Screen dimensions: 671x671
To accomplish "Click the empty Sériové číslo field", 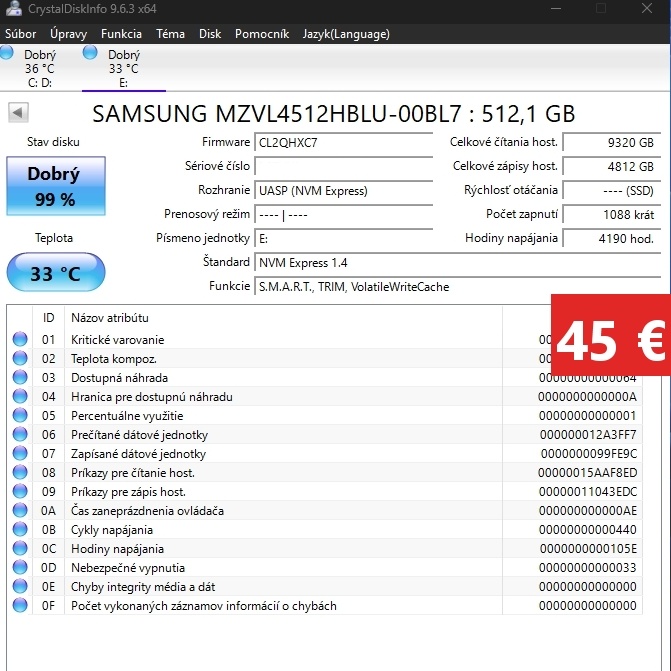I will click(x=344, y=166).
